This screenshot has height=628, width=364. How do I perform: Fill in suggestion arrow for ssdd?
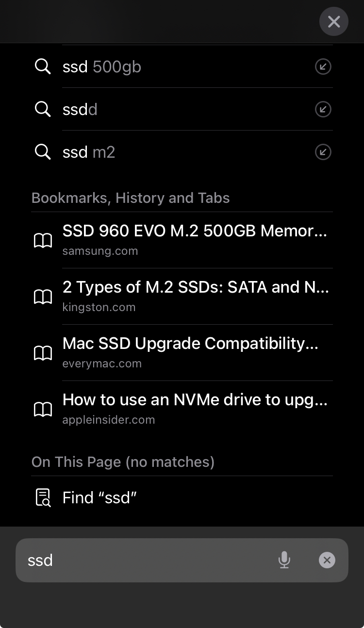tap(323, 109)
